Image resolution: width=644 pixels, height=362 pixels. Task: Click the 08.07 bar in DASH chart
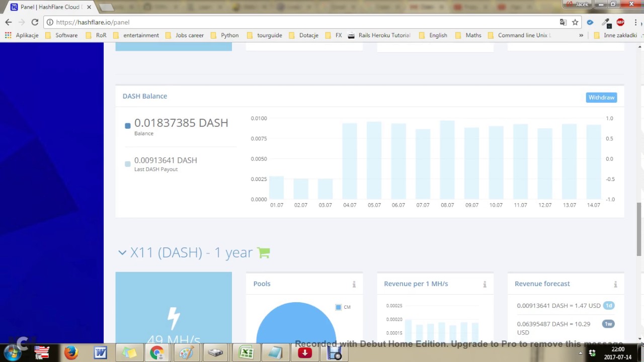[x=447, y=160]
